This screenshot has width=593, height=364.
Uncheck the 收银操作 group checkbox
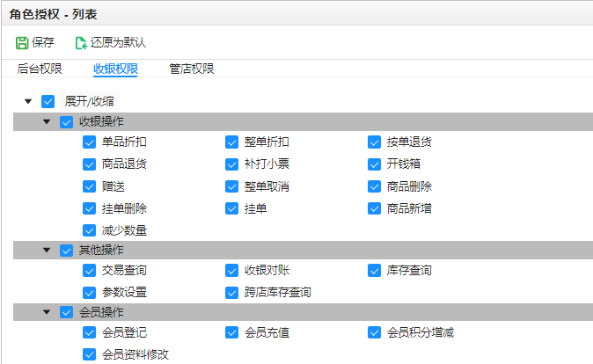pyautogui.click(x=66, y=121)
